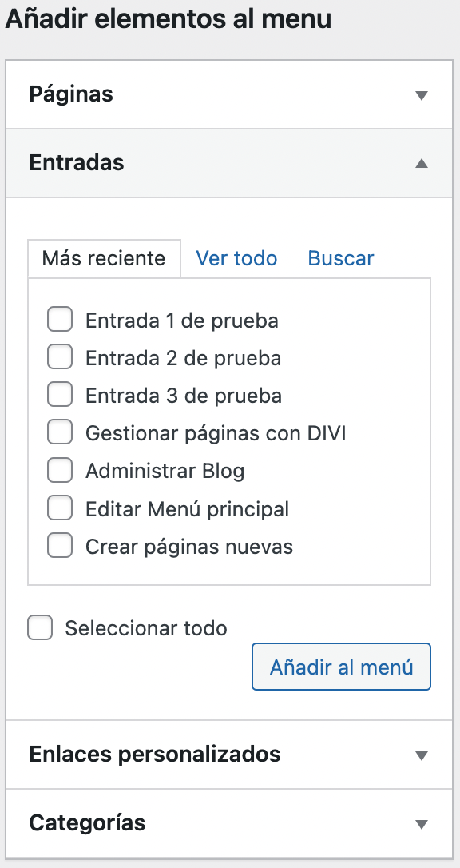Screen dimensions: 460x868
Task: Open the Buscar tab
Action: tap(340, 258)
